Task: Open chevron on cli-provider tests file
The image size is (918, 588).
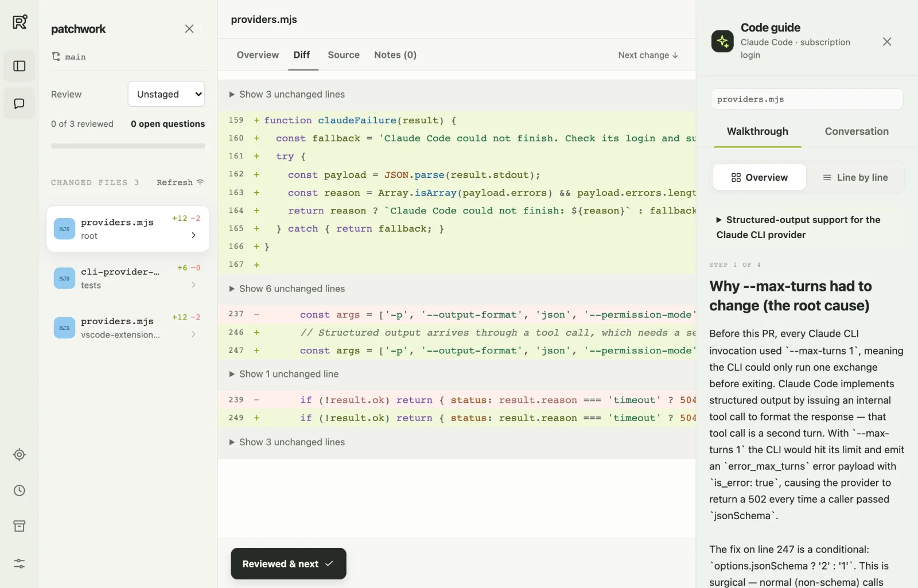Action: pyautogui.click(x=193, y=285)
